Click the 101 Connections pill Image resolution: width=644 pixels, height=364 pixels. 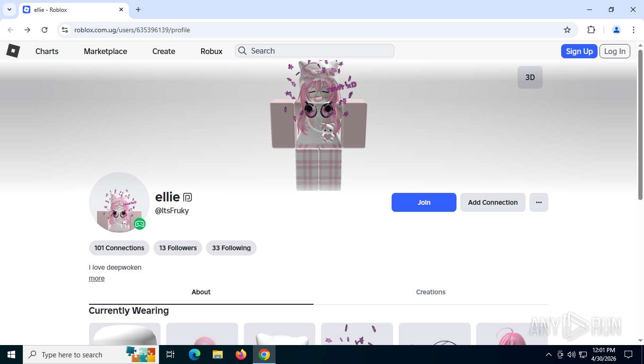[119, 248]
